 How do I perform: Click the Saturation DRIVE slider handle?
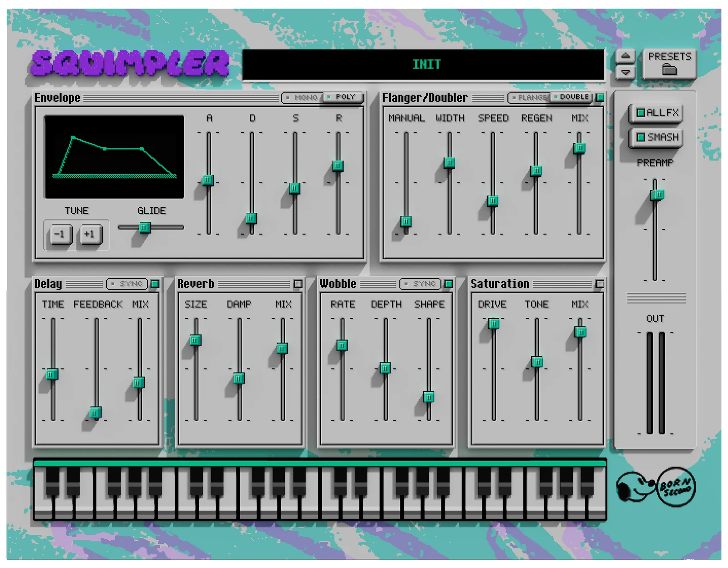coord(494,324)
